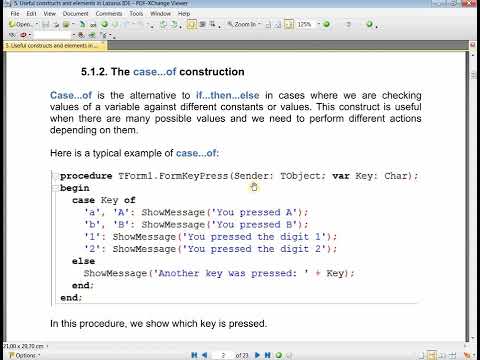The width and height of the screenshot is (480, 360).
Task: Select Continuous Facing layout at bottom right
Action: click(453, 356)
